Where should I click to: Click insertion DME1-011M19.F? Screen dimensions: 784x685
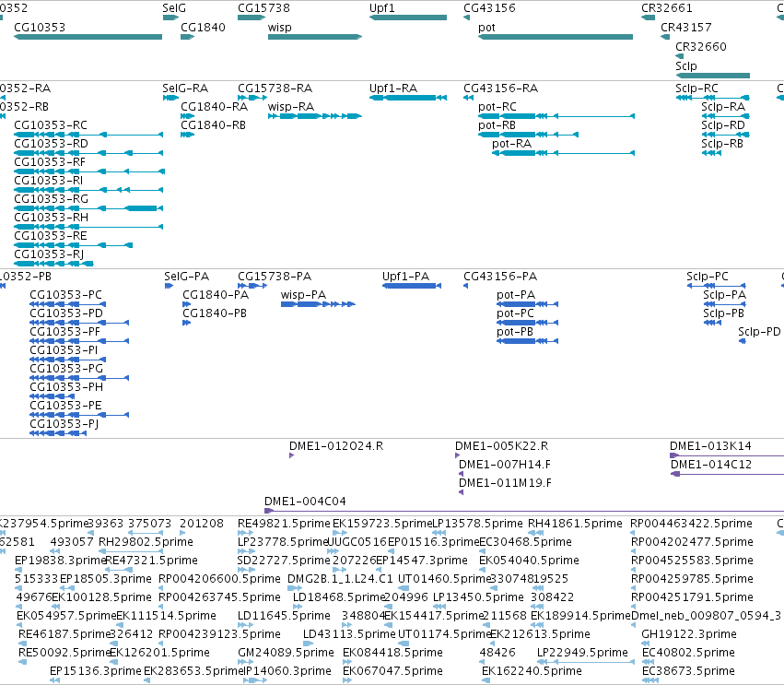(x=461, y=492)
